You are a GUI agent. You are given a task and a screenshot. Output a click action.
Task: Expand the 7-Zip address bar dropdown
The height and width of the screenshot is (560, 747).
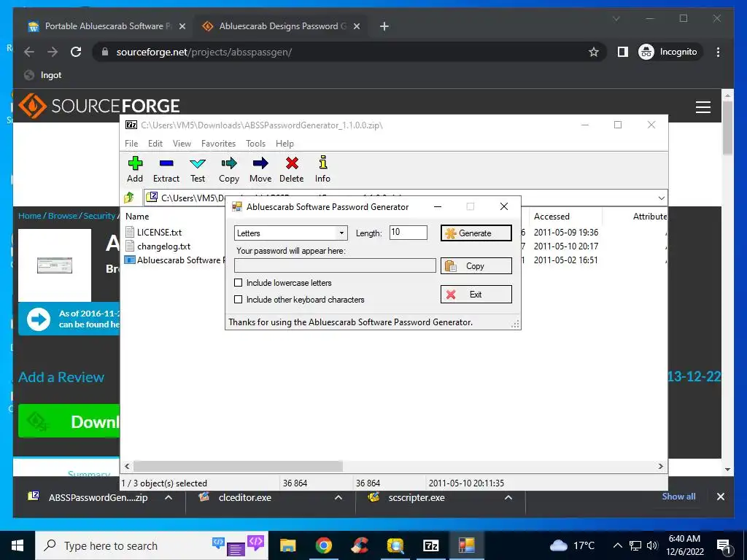(x=661, y=198)
